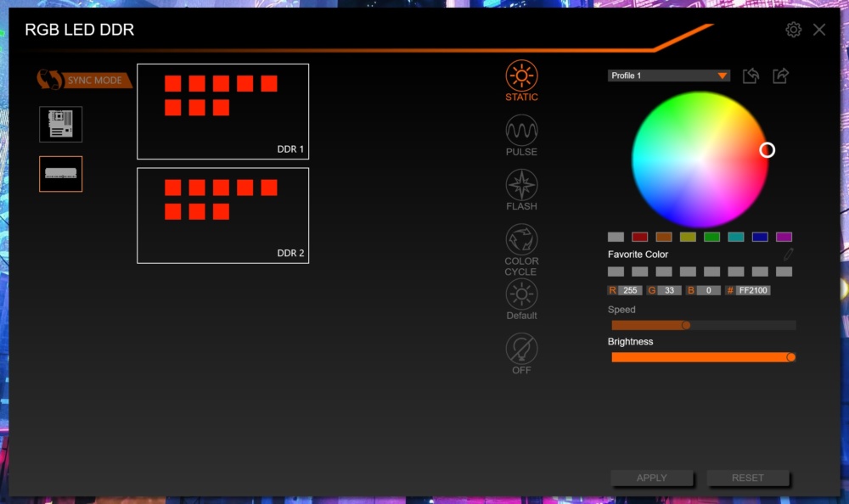The height and width of the screenshot is (504, 849).
Task: Pick the green preset color swatch
Action: tap(711, 237)
